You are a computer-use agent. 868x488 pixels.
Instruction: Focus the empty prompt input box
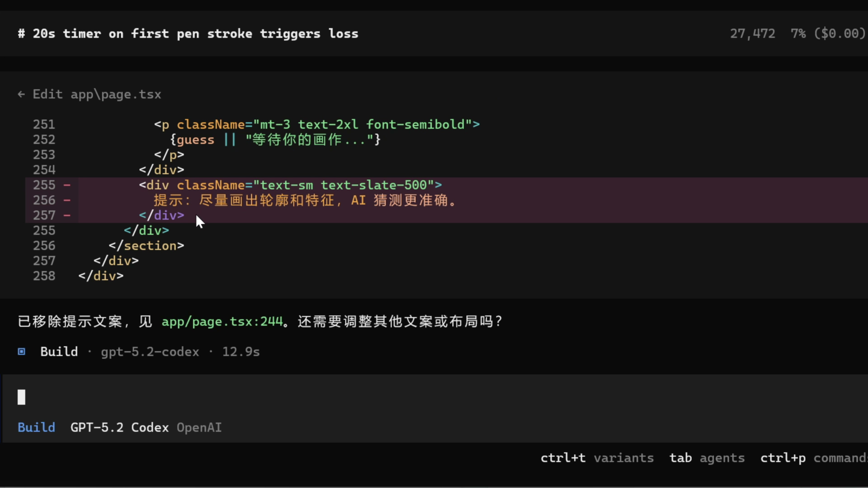coord(404,397)
